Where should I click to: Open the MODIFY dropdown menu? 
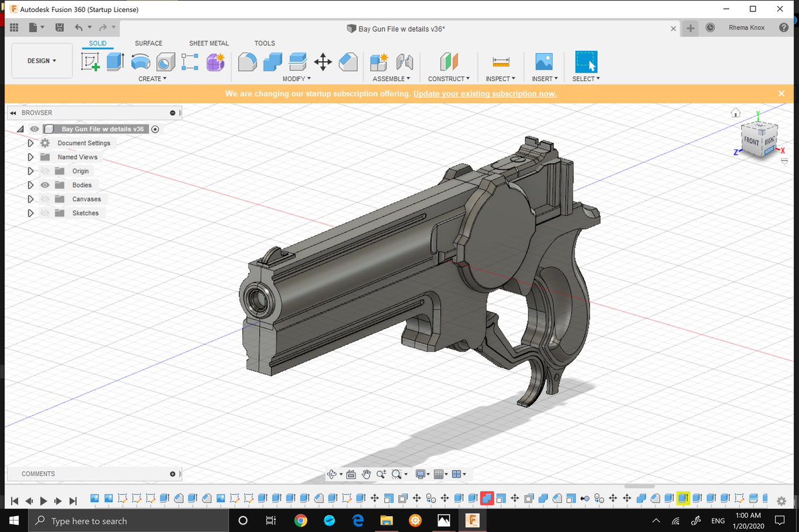pyautogui.click(x=296, y=79)
